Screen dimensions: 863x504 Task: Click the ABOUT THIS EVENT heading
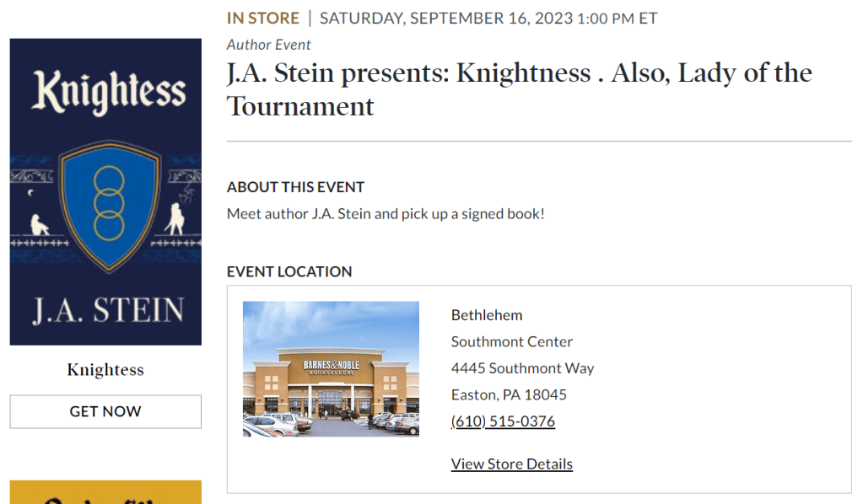click(295, 187)
